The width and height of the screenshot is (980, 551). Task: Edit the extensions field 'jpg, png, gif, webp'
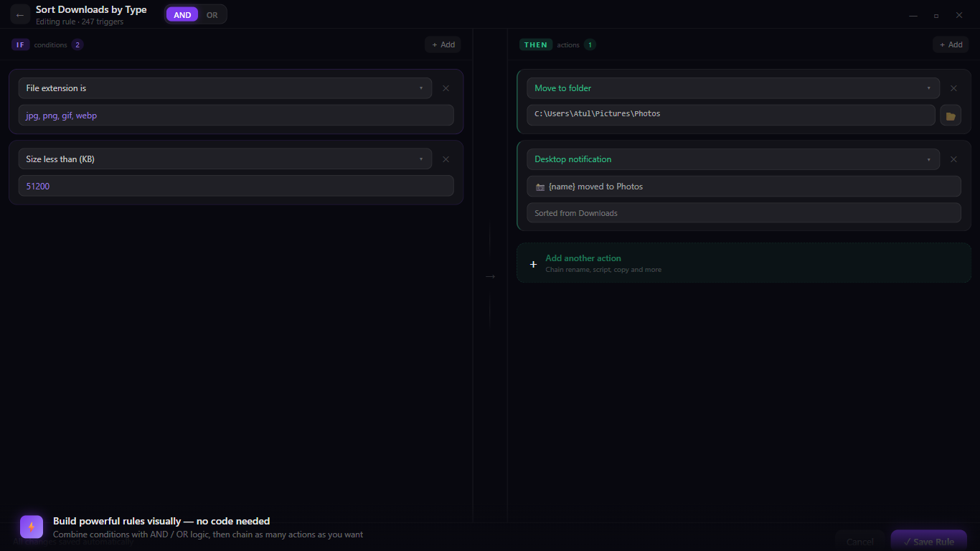(236, 115)
